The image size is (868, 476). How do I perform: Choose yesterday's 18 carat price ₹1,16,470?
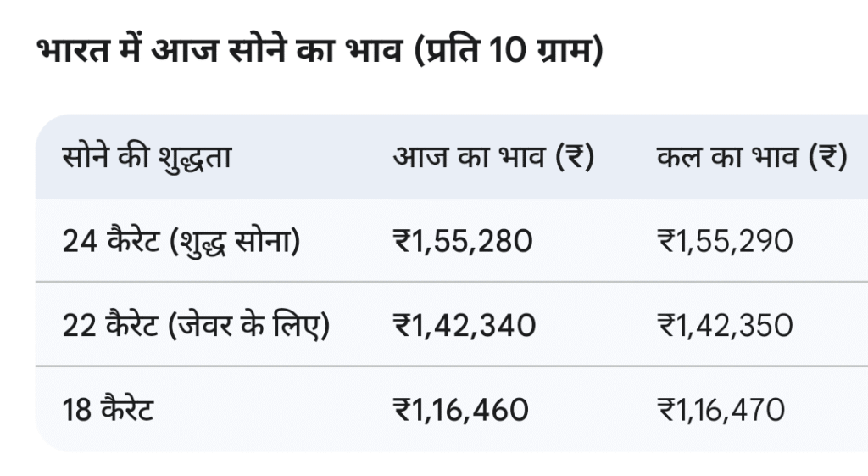pyautogui.click(x=721, y=411)
